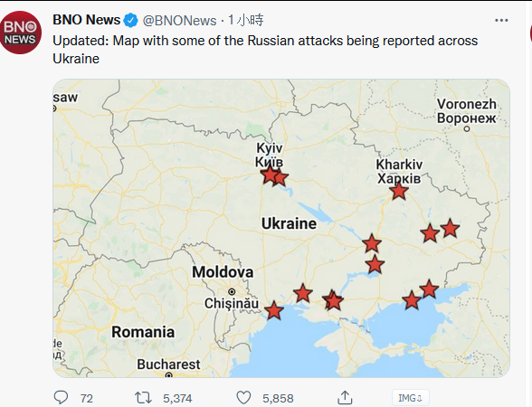Viewport: 532px width, 407px height.
Task: View the 5,374 retweet count
Action: (x=177, y=398)
